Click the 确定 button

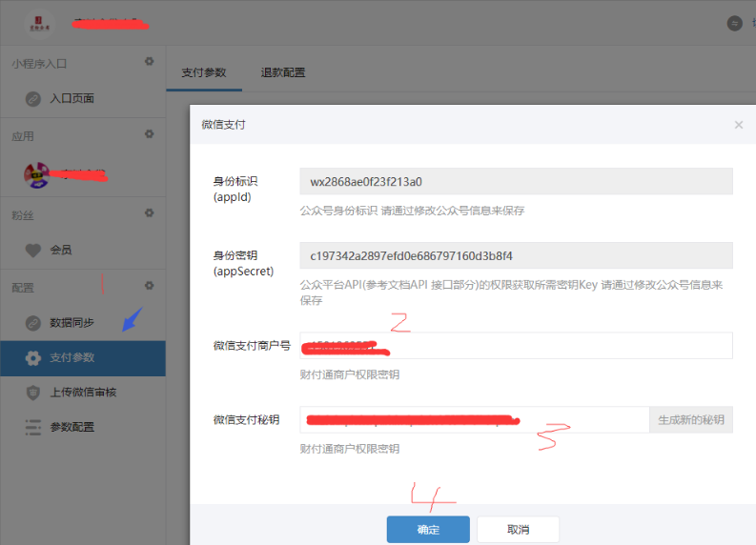pos(428,530)
